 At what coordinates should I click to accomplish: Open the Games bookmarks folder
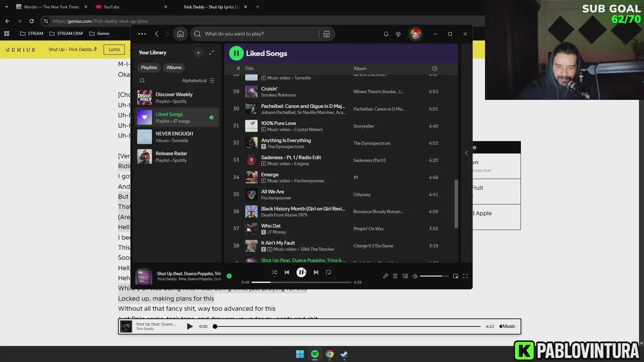click(99, 34)
